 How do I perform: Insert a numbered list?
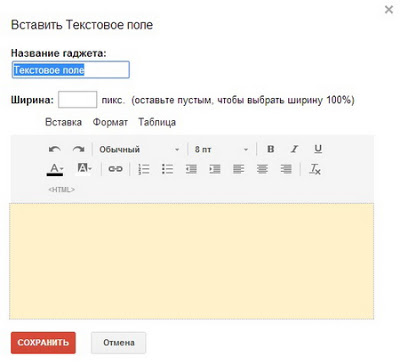pos(144,169)
